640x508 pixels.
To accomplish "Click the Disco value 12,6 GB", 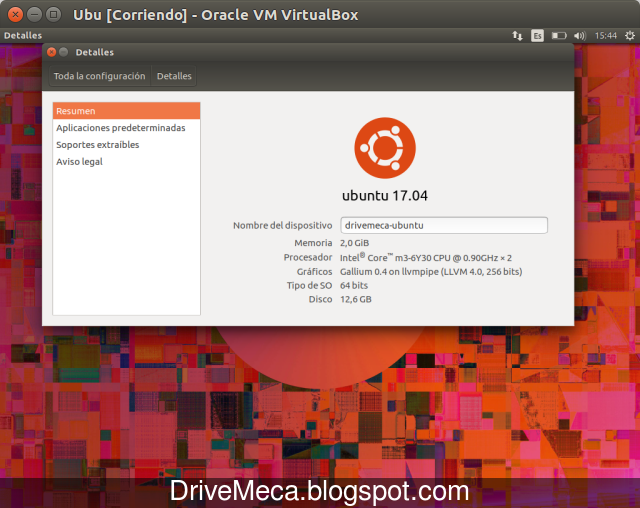I will (x=356, y=299).
